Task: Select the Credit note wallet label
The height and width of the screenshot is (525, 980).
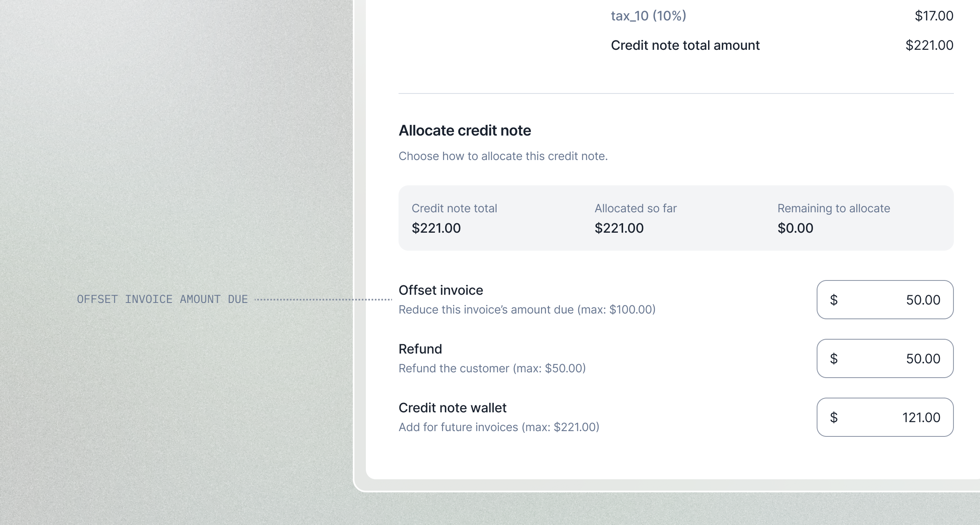Action: (x=452, y=408)
